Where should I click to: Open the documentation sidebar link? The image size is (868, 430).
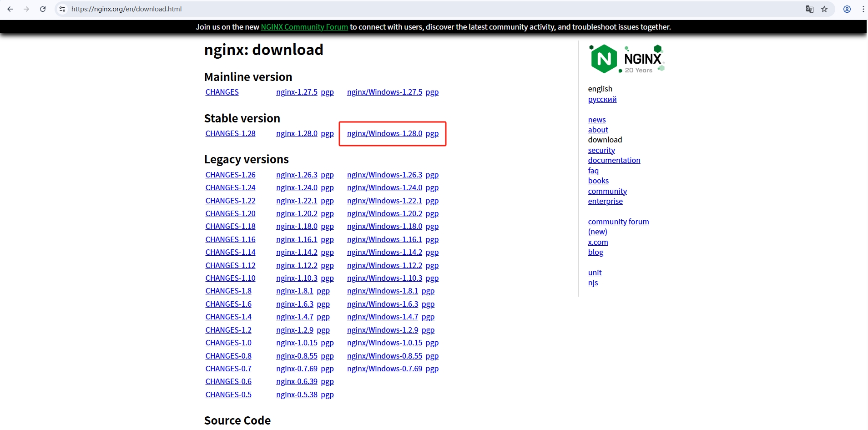[x=614, y=160]
